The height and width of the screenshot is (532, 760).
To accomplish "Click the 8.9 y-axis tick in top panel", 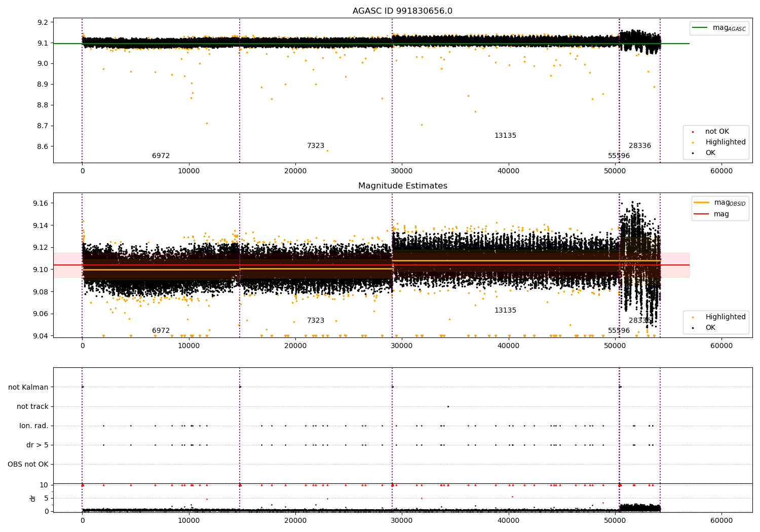I will point(43,85).
